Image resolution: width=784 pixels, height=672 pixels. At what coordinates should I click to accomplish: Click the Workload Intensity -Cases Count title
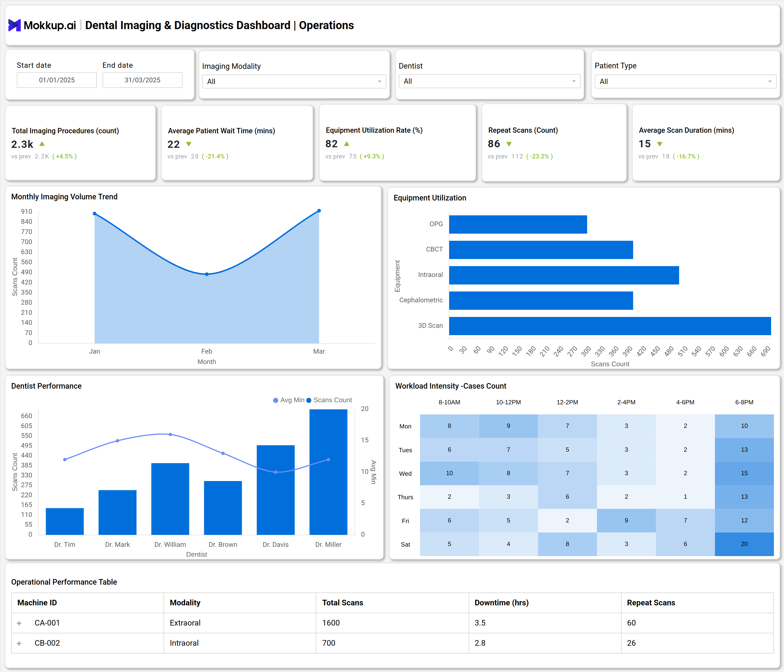[x=451, y=386]
